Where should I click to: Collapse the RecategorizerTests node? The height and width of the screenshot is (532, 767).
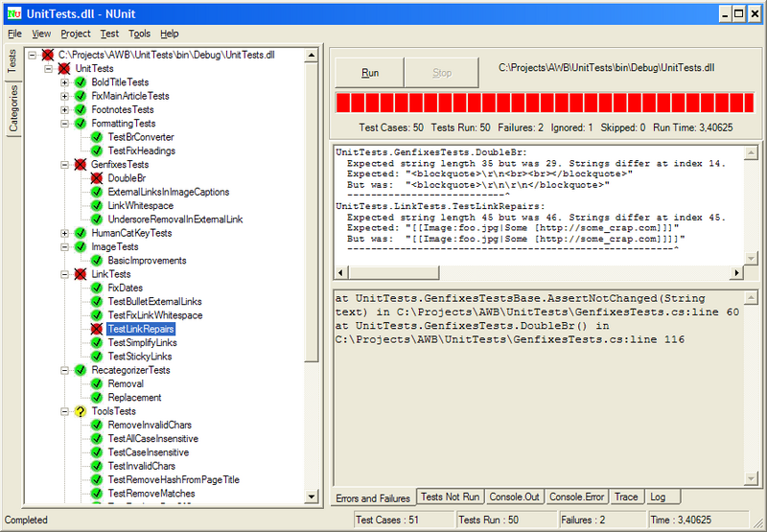coord(64,370)
